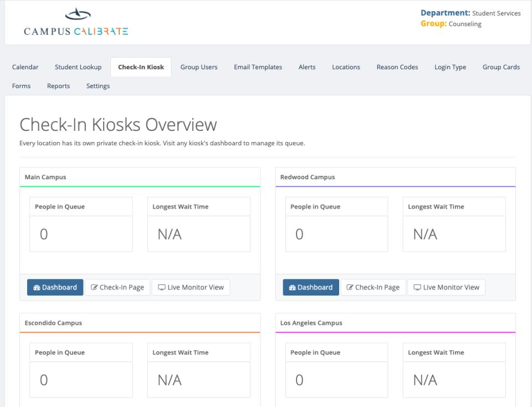The width and height of the screenshot is (532, 407).
Task: Open Redwood Campus Dashboard
Action: coord(311,287)
